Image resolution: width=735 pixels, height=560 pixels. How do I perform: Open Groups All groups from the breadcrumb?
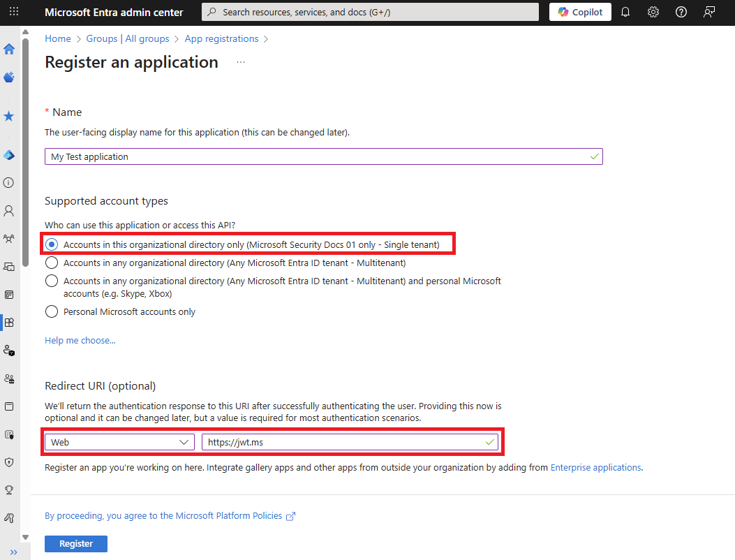tap(128, 38)
